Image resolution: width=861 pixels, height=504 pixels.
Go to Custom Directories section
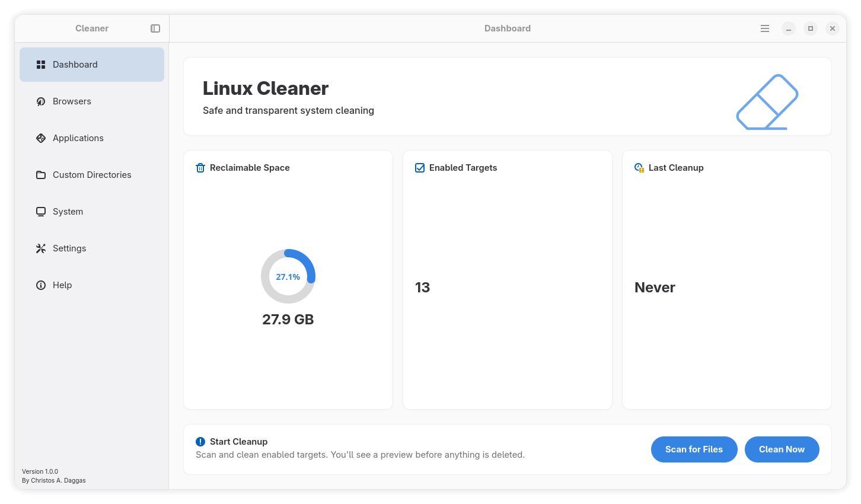(x=92, y=175)
